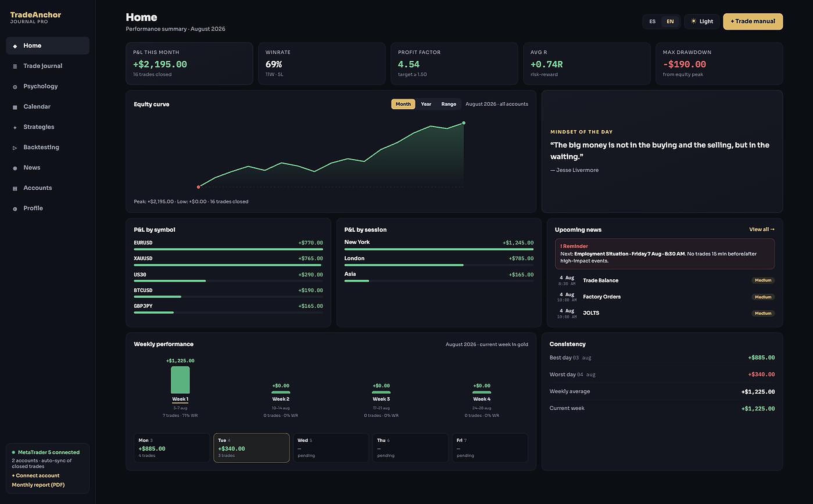Click the New York session bar
This screenshot has height=504, width=813.
pos(439,249)
